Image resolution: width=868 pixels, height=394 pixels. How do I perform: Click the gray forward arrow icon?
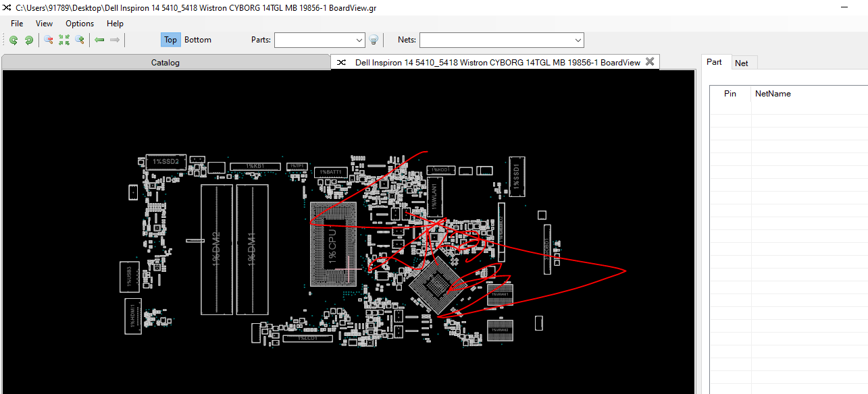pyautogui.click(x=115, y=40)
